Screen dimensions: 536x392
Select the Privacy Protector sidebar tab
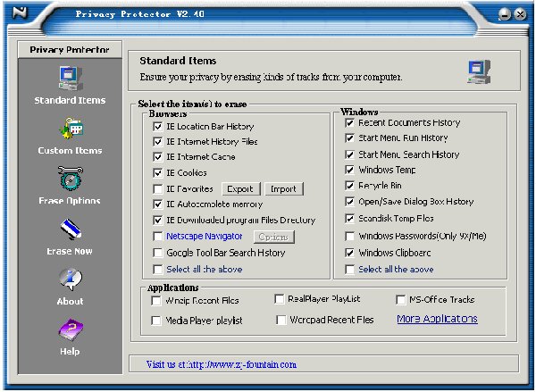point(70,49)
